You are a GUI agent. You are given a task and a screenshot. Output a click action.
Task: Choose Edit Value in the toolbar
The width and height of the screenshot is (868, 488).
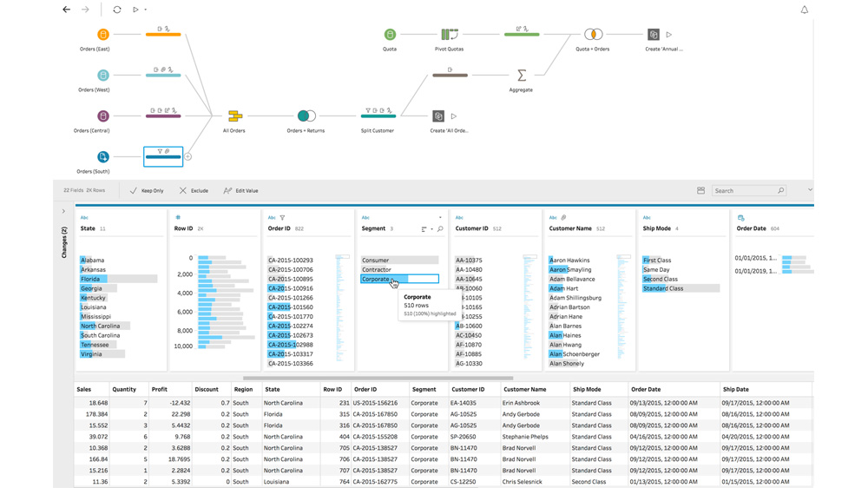click(x=240, y=190)
